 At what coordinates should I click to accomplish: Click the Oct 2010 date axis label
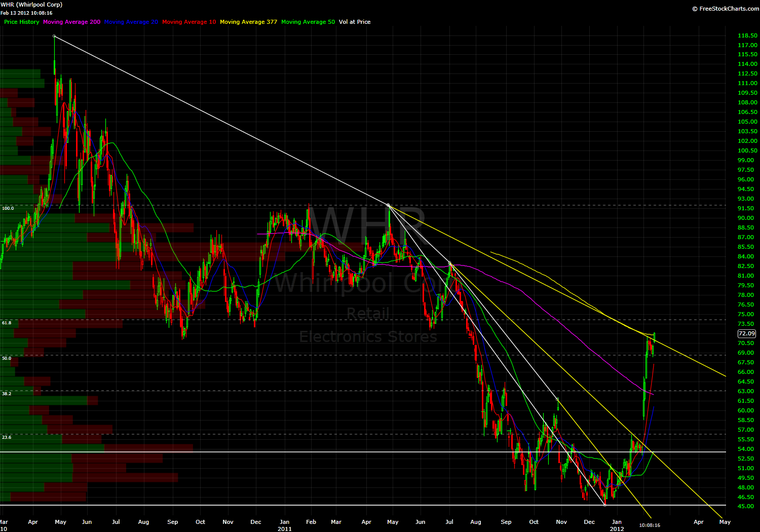click(x=201, y=522)
